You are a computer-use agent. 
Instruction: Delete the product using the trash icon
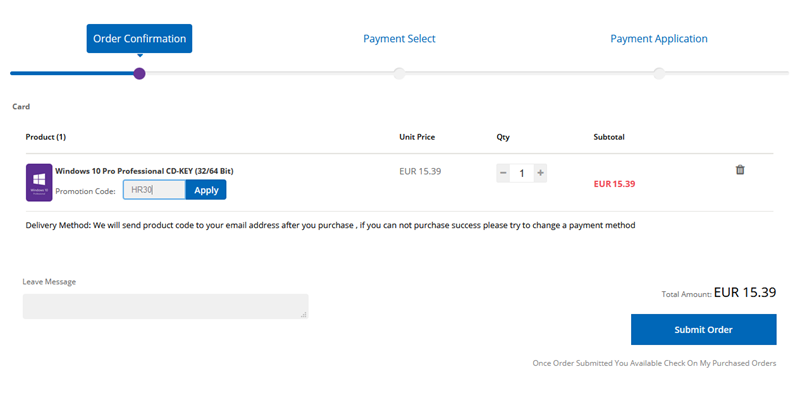(740, 170)
